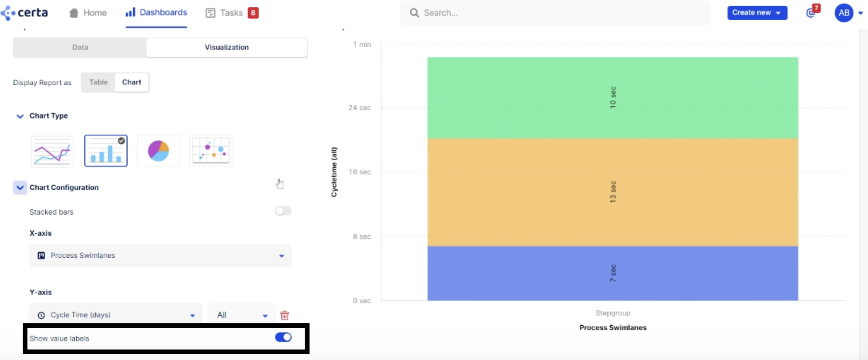Collapse the Chart Type section
868x360 pixels.
coord(19,116)
